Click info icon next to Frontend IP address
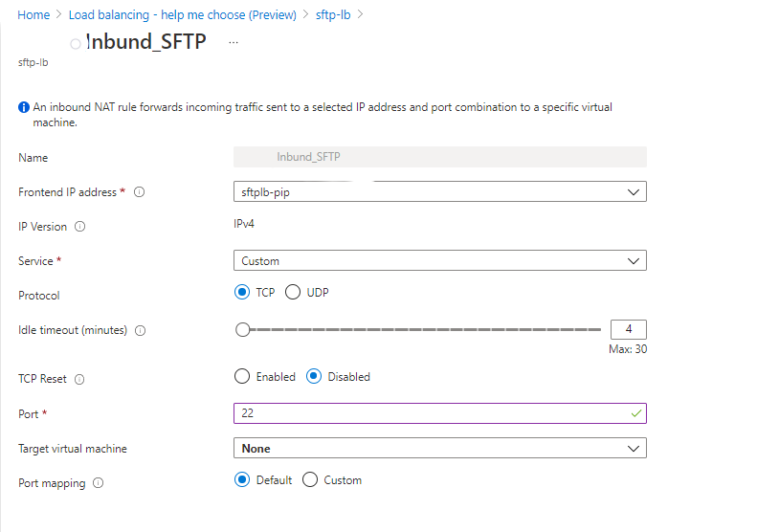The height and width of the screenshot is (532, 779). pos(140,192)
